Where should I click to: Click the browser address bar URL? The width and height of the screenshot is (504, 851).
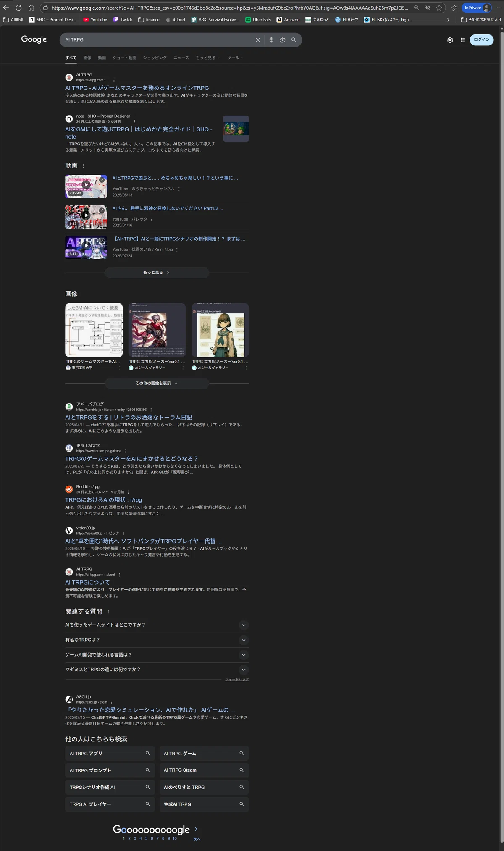229,8
